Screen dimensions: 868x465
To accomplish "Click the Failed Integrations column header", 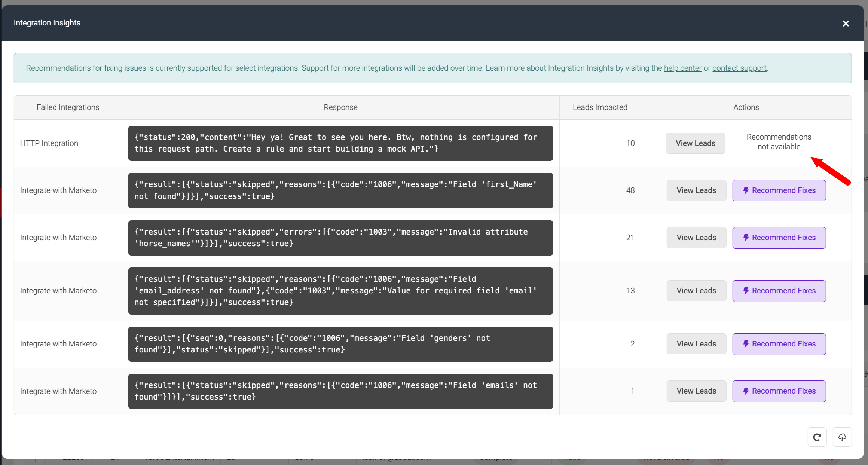I will pyautogui.click(x=68, y=107).
